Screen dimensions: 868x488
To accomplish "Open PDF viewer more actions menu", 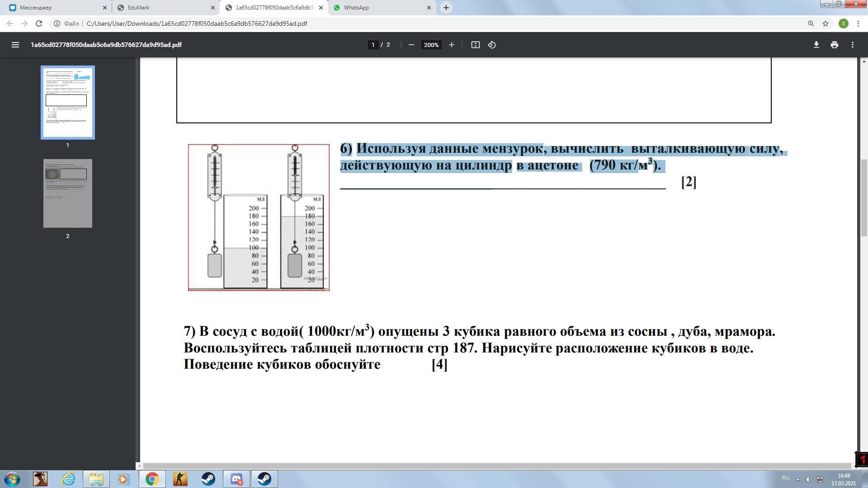I will pos(852,45).
